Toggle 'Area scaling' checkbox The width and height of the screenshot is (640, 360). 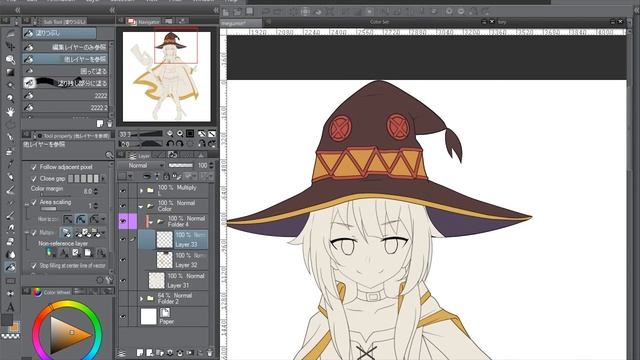tap(34, 202)
